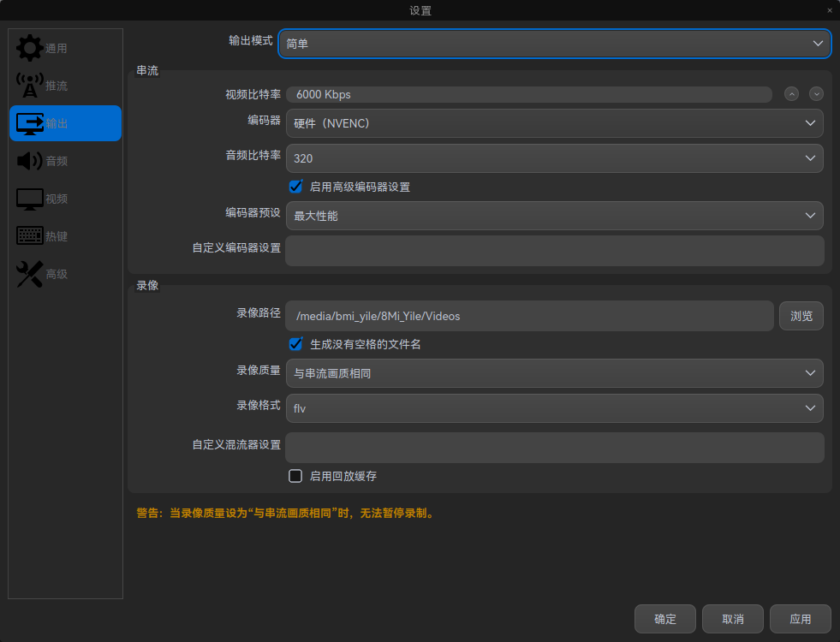Image resolution: width=840 pixels, height=642 pixels.
Task: Click the 串流 section heading
Action: click(x=147, y=71)
